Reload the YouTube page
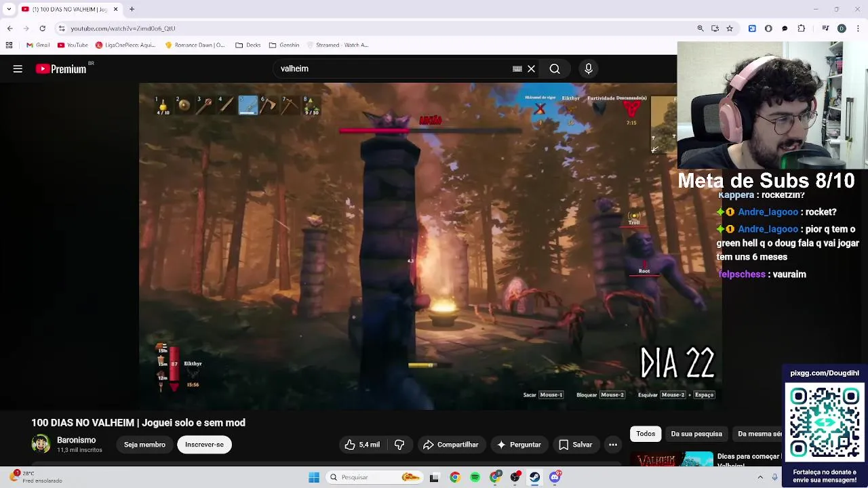This screenshot has height=488, width=868. point(42,28)
